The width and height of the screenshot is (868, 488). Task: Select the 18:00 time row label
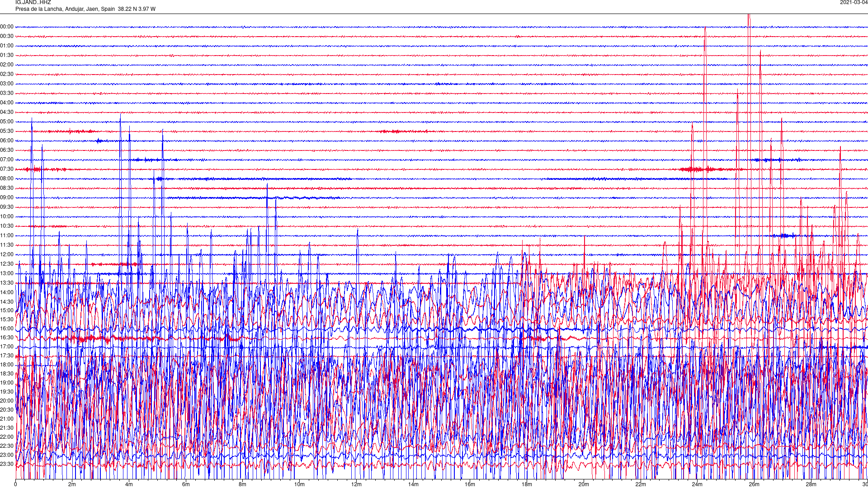pyautogui.click(x=7, y=365)
